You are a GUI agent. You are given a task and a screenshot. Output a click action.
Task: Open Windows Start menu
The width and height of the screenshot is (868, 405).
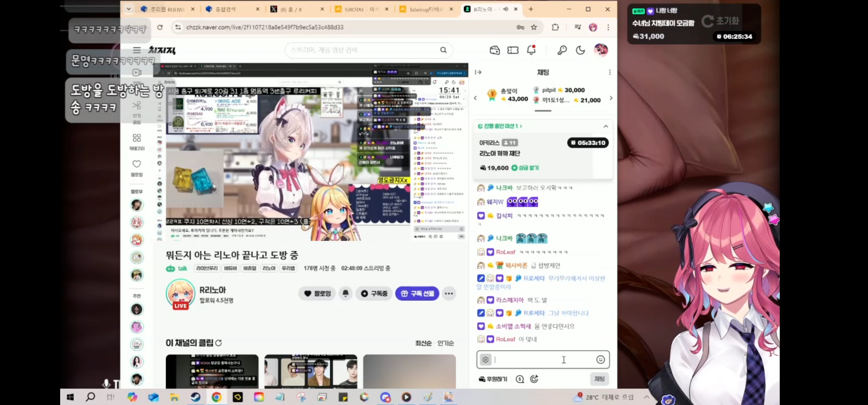(x=70, y=397)
